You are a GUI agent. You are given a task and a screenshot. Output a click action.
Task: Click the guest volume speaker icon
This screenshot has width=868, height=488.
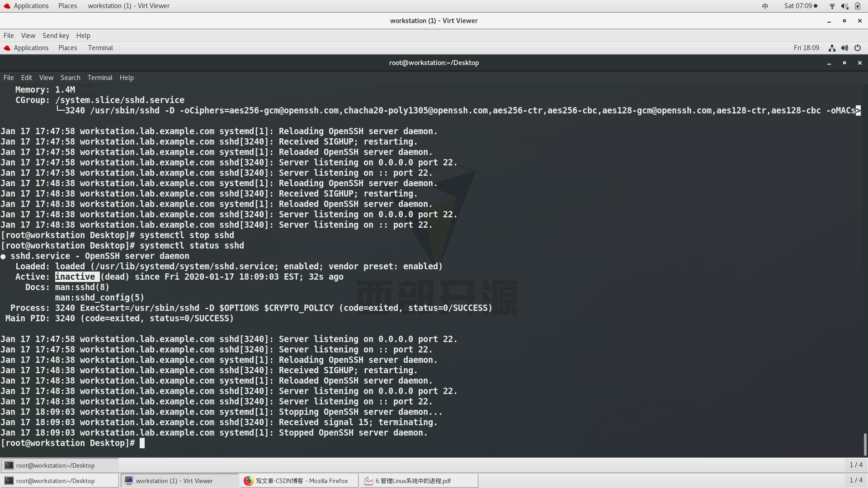pos(844,48)
